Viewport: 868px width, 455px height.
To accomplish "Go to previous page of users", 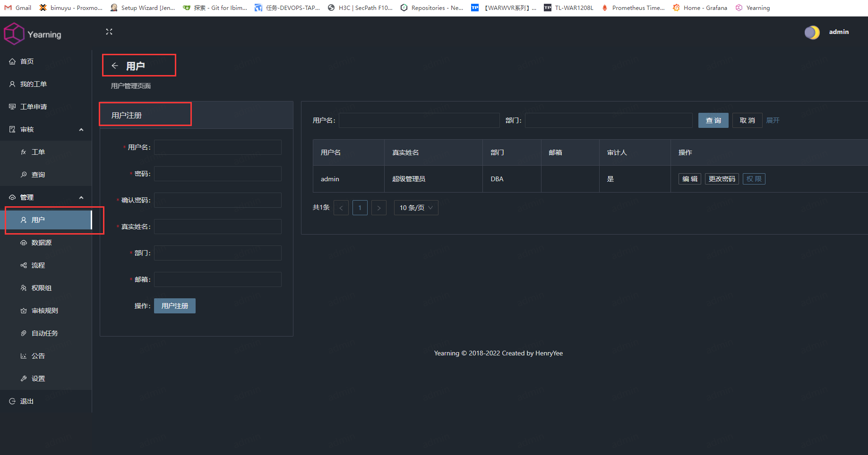I will [341, 208].
